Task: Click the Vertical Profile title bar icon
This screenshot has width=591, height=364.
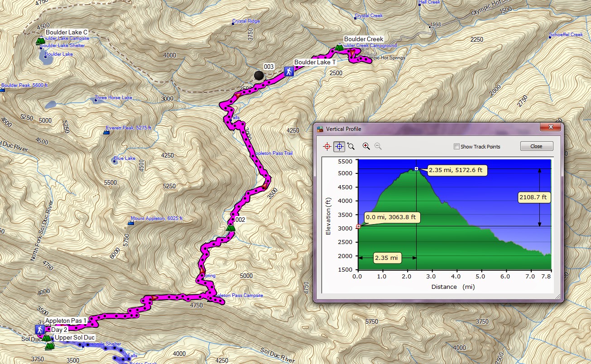Action: coord(321,129)
